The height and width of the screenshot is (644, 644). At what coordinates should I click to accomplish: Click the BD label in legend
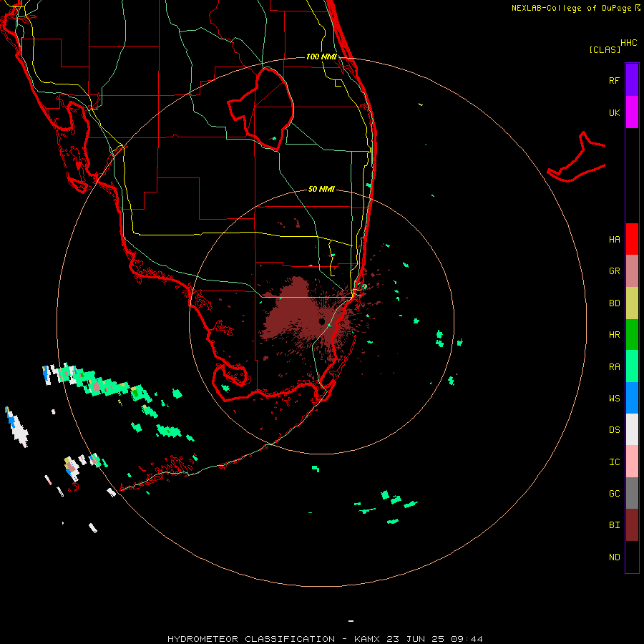click(x=614, y=303)
